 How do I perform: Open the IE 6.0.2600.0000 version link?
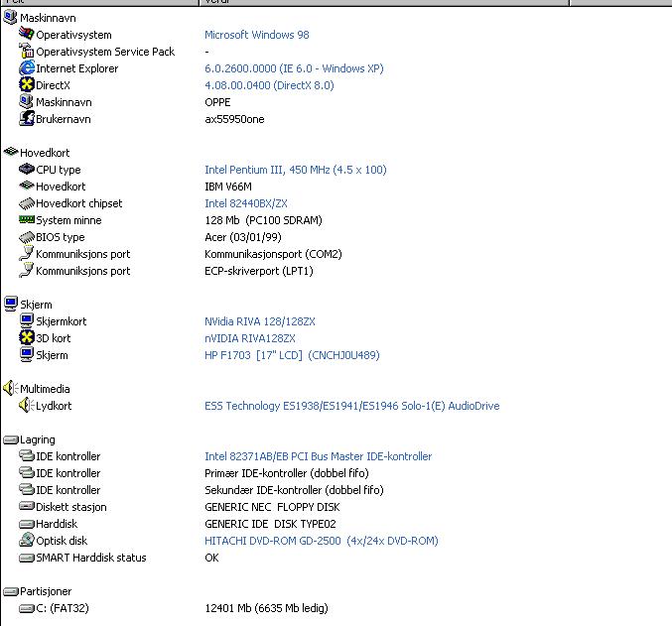294,68
